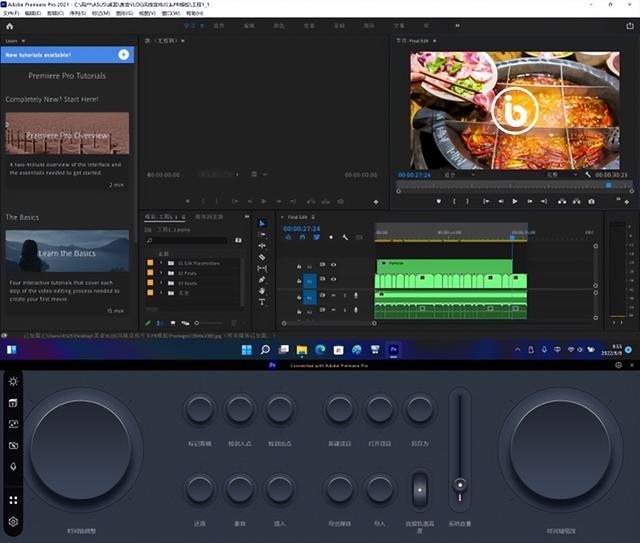This screenshot has height=543, width=640.
Task: Open the Learn panel menu dropdown
Action: tap(23, 41)
